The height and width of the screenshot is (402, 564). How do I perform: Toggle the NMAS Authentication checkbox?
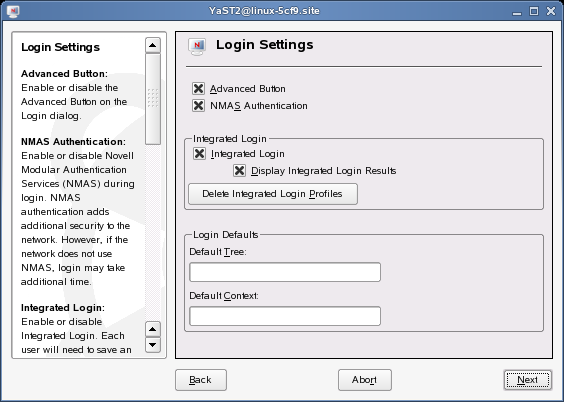click(198, 106)
